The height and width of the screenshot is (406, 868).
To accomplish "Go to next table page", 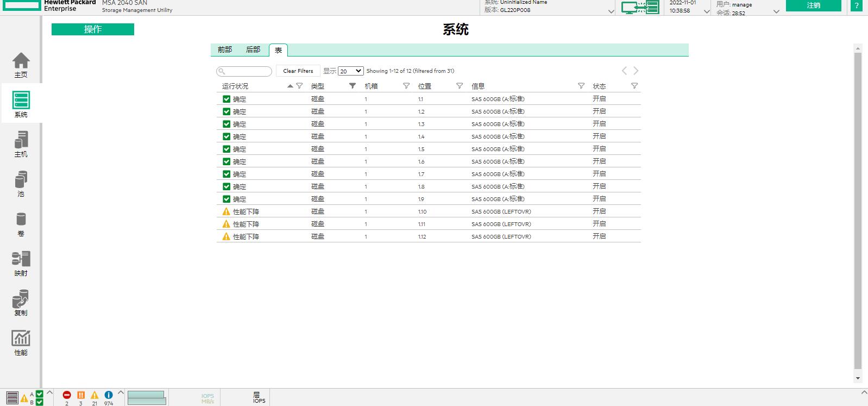I will (636, 71).
